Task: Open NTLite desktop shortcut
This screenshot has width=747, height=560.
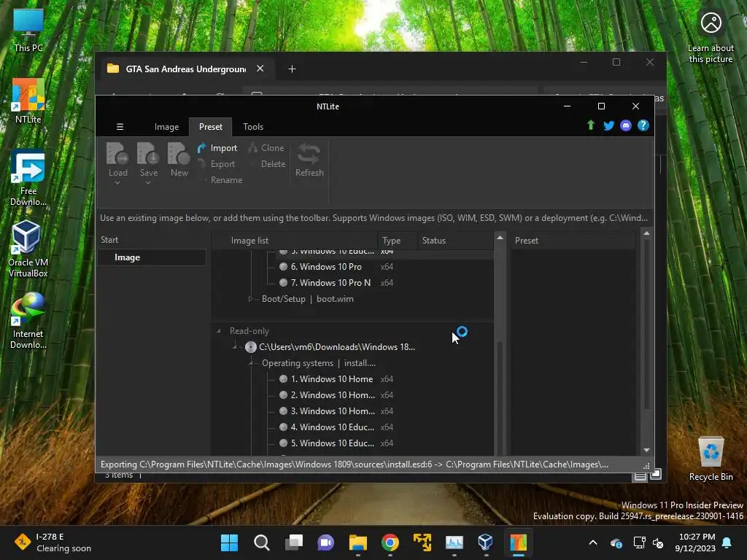Action: coord(28,101)
